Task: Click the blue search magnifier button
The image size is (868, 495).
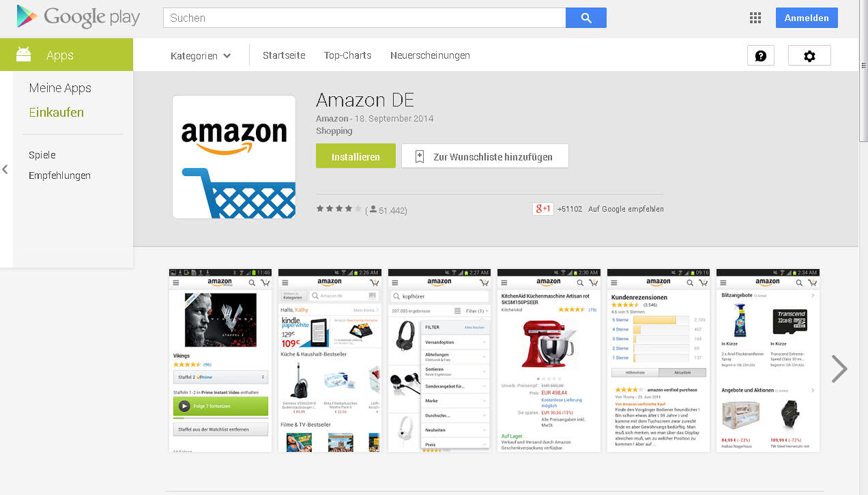Action: 585,18
